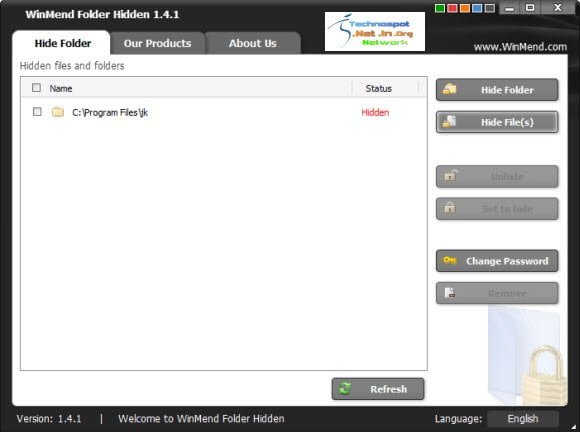Choose the orange theme color square

click(x=465, y=8)
